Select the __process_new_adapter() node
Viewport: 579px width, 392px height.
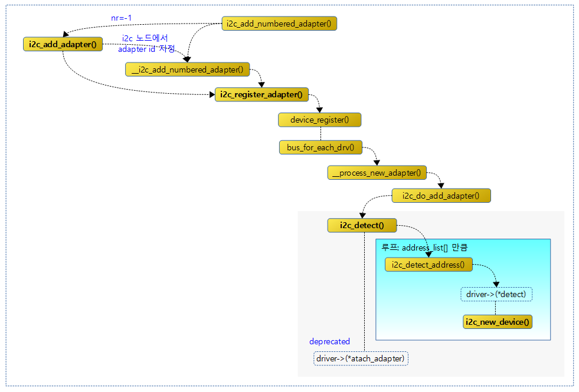click(377, 173)
